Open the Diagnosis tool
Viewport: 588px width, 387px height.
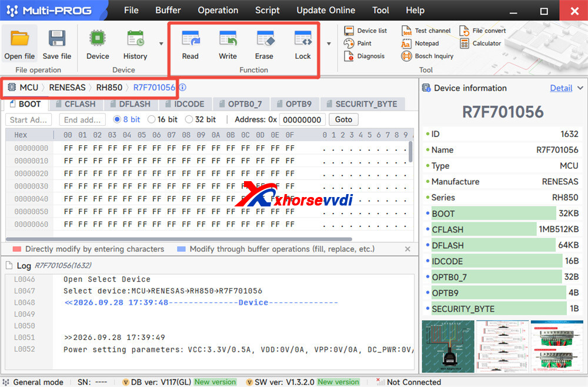(364, 56)
